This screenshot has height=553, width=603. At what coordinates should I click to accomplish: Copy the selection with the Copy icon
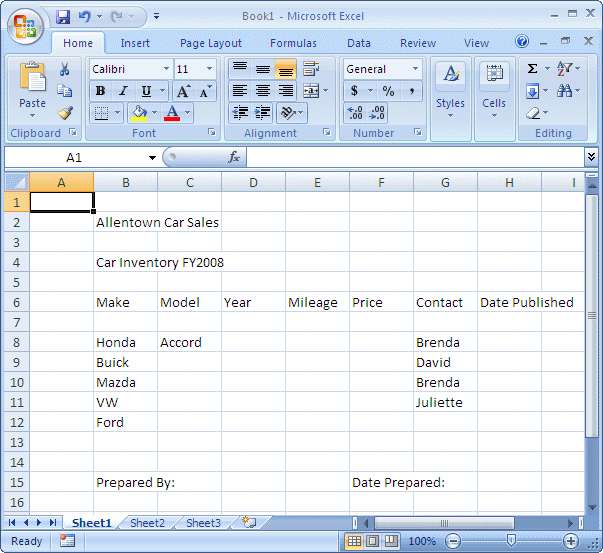(x=65, y=91)
